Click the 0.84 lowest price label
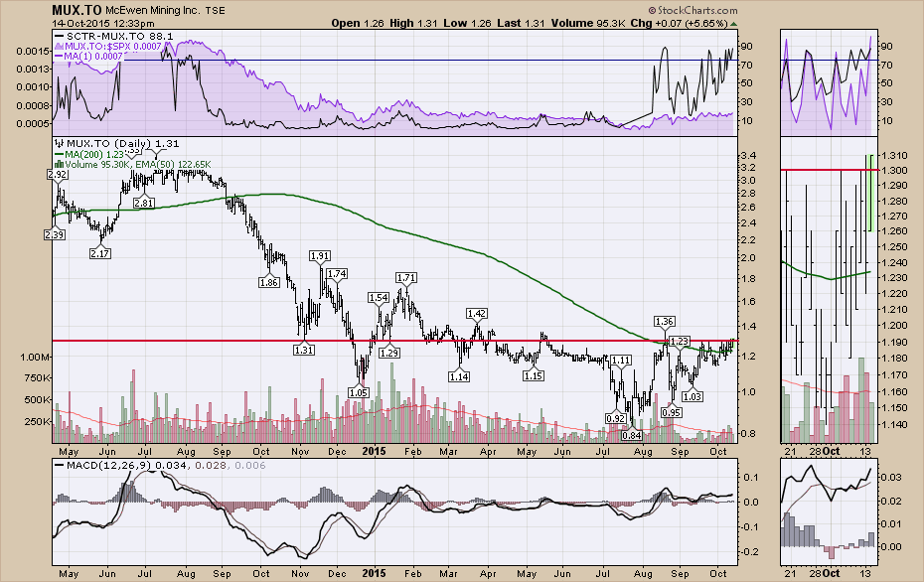The image size is (924, 582). pos(632,435)
